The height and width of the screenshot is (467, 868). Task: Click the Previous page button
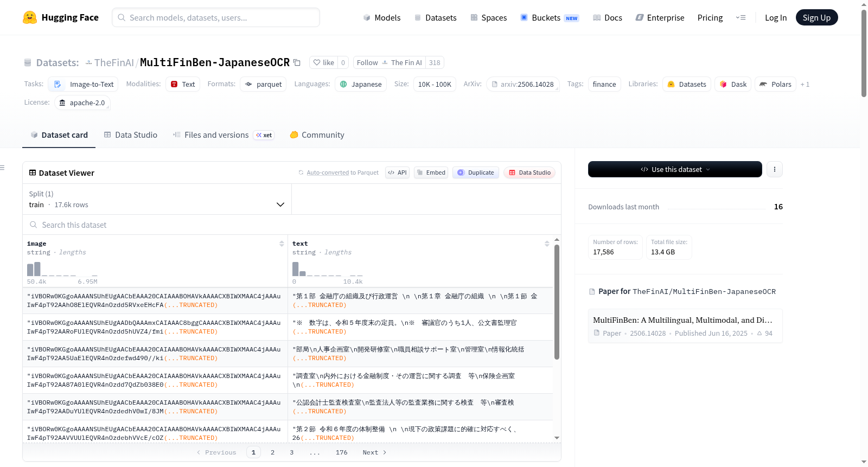(x=216, y=452)
